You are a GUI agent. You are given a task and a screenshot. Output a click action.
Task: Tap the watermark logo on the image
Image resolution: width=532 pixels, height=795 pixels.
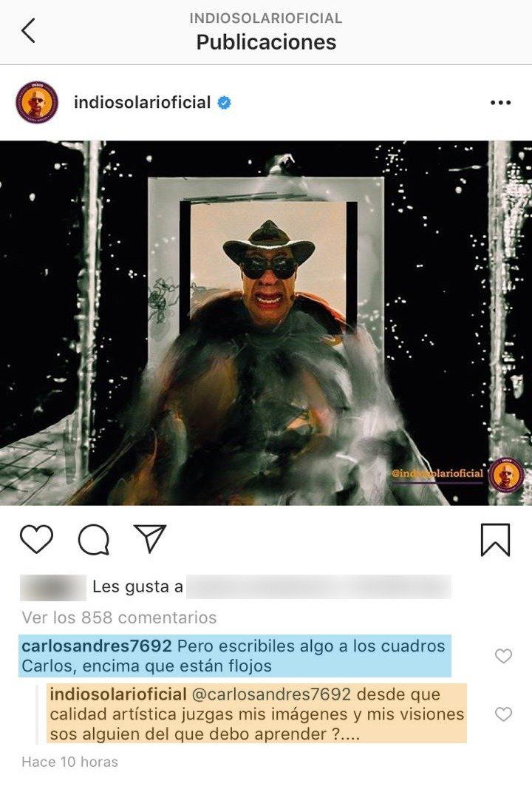[x=506, y=475]
